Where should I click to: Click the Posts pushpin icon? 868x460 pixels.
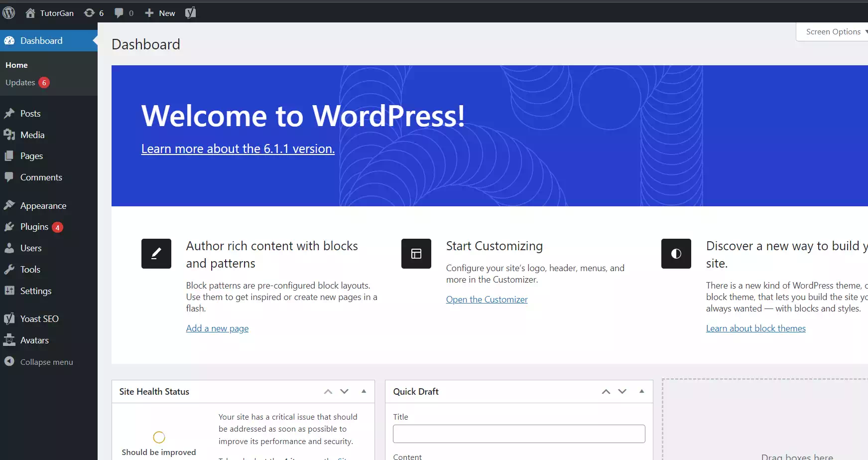click(x=9, y=114)
